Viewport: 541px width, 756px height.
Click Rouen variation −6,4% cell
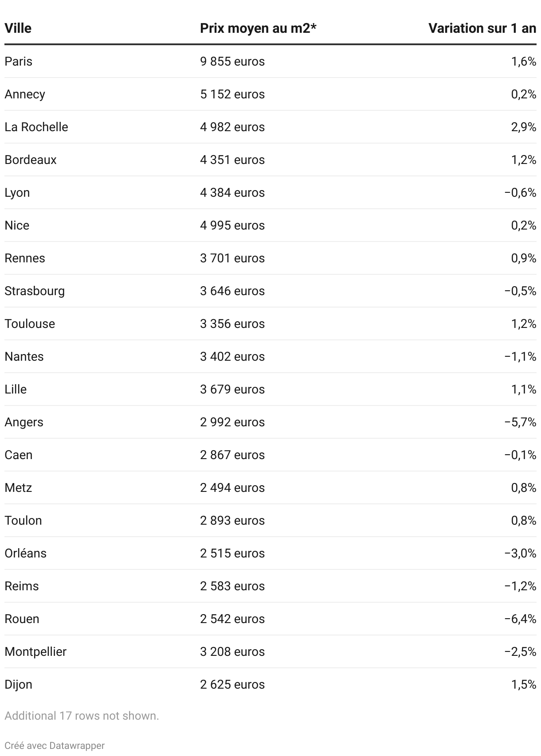tap(520, 619)
